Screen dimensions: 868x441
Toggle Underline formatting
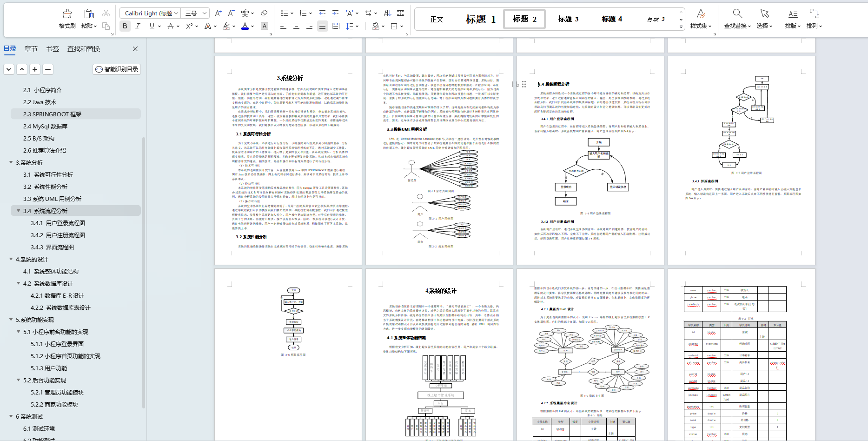coord(152,26)
